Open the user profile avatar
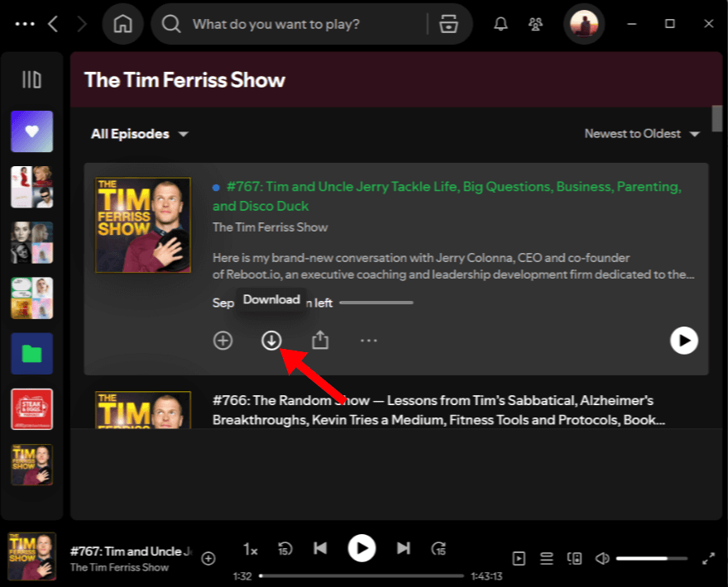This screenshot has width=728, height=587. point(583,24)
